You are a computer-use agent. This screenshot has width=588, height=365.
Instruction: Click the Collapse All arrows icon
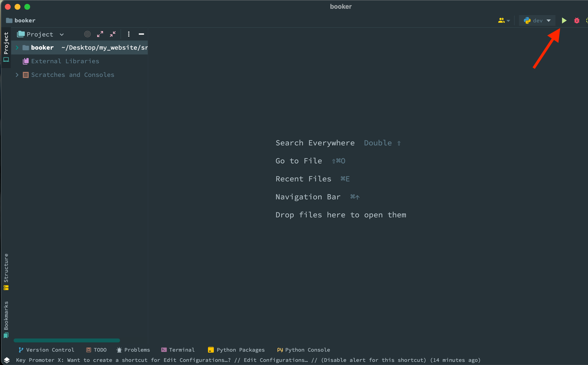112,34
